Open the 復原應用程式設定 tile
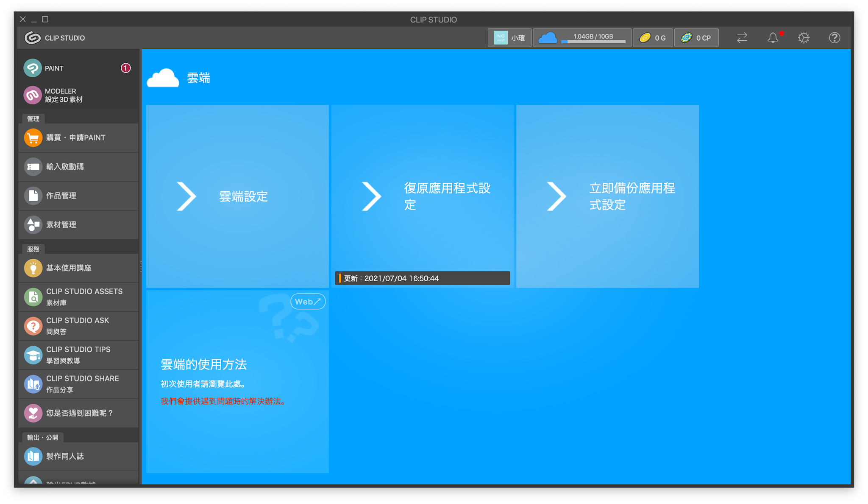 (422, 196)
